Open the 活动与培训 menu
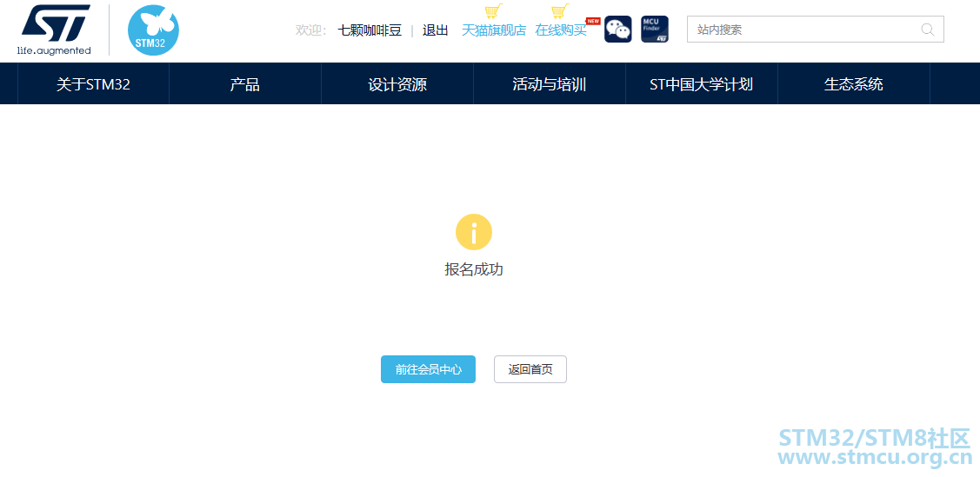 [x=549, y=84]
